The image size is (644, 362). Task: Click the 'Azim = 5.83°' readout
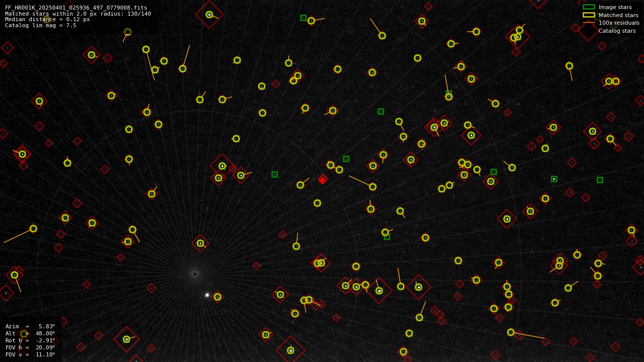(30, 326)
